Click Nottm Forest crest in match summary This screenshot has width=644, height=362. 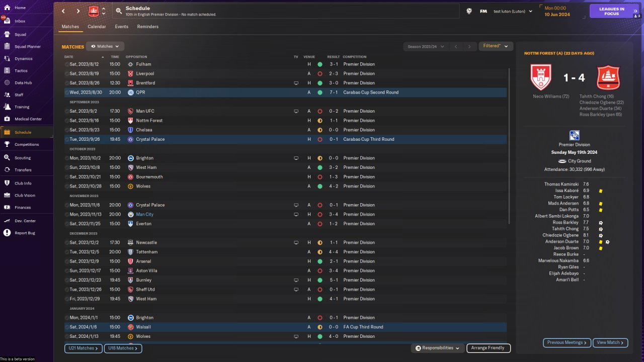[x=541, y=77]
